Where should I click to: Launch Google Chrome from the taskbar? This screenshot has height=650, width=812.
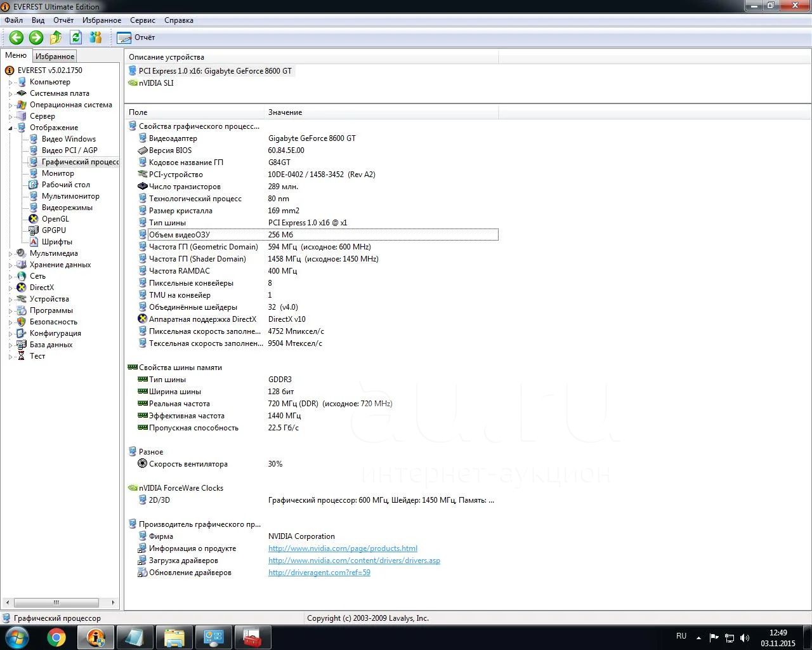tap(56, 637)
